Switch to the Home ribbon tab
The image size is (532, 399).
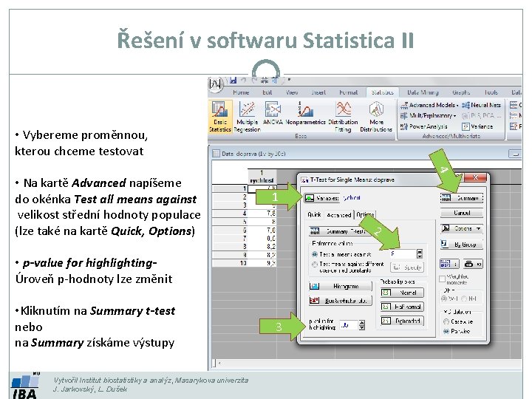(x=241, y=92)
